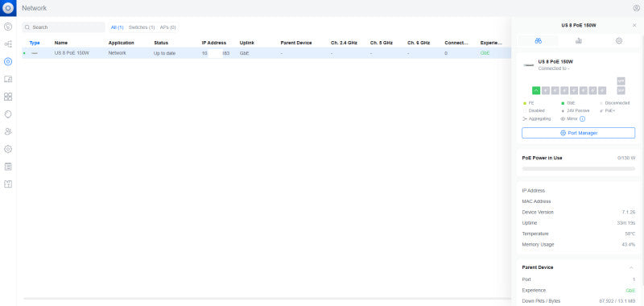Sort by the Ch. 6 GHz column header
Viewport: 644px width, 306px height.
[419, 43]
